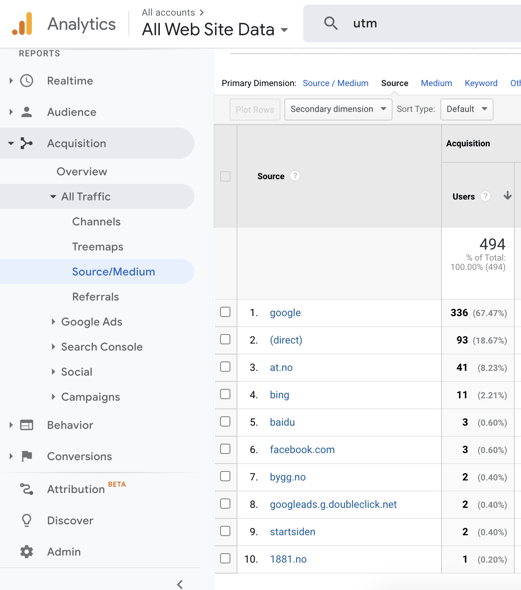This screenshot has width=521, height=590.
Task: Click the Conversions flag icon
Action: [x=27, y=456]
